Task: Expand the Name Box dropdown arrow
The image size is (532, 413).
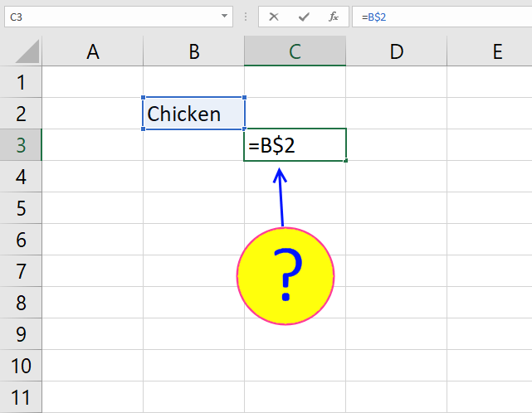Action: [224, 16]
